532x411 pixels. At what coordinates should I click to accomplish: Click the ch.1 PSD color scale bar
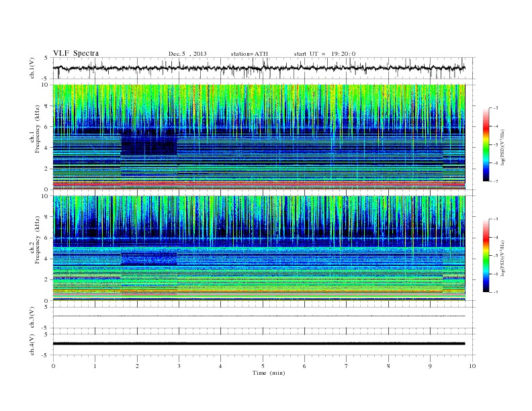486,144
